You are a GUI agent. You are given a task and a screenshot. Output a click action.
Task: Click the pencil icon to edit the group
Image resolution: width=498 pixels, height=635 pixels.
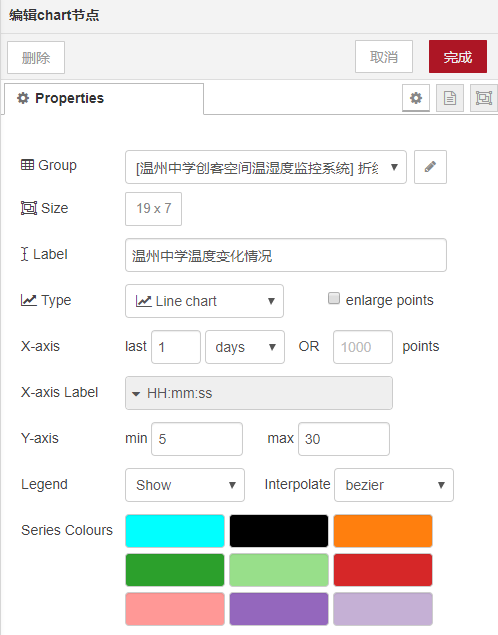[x=430, y=167]
